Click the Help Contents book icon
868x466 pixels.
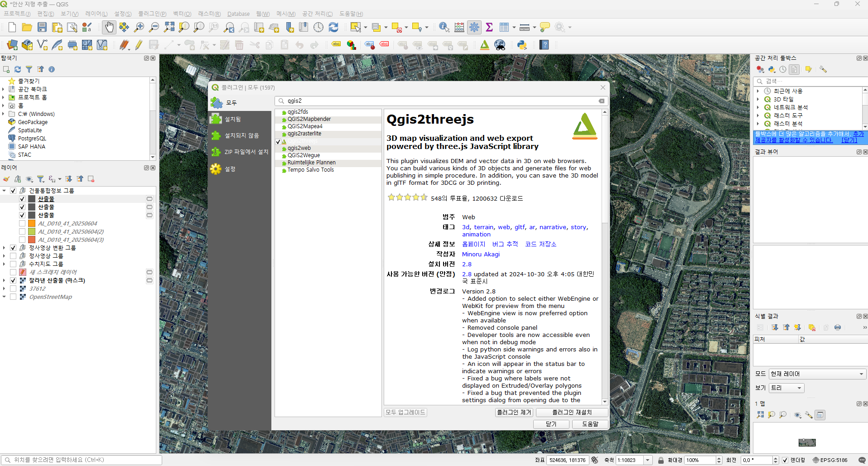[x=544, y=45]
